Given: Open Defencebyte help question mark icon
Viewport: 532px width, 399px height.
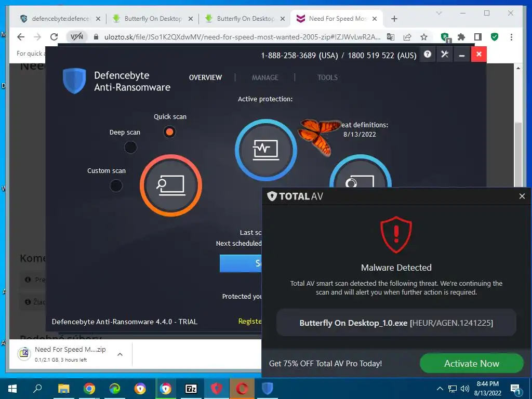Looking at the screenshot, I should [428, 54].
